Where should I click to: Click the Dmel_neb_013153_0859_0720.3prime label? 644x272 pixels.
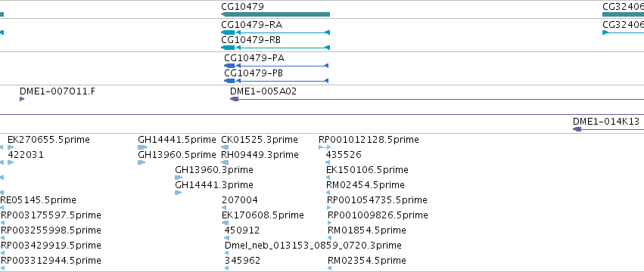pyautogui.click(x=313, y=246)
